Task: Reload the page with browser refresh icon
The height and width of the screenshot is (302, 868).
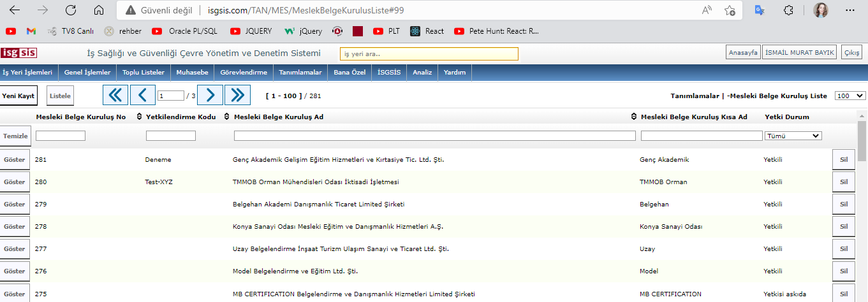Action: (x=71, y=11)
